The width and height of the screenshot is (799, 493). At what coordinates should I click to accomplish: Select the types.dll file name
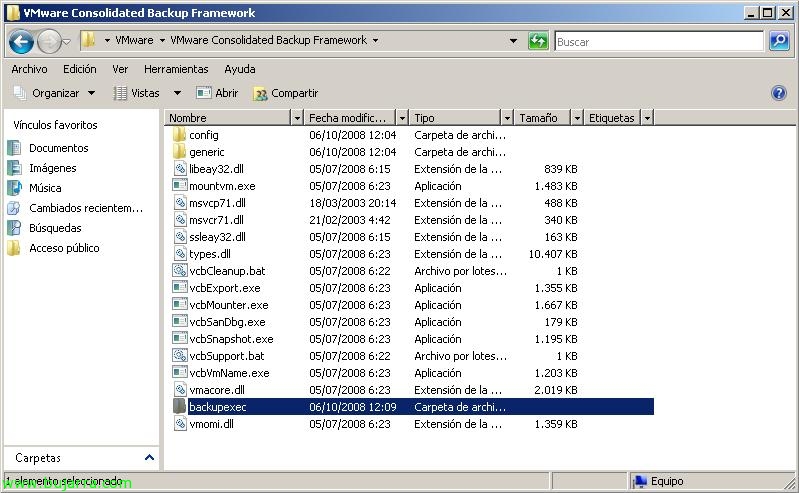click(210, 254)
